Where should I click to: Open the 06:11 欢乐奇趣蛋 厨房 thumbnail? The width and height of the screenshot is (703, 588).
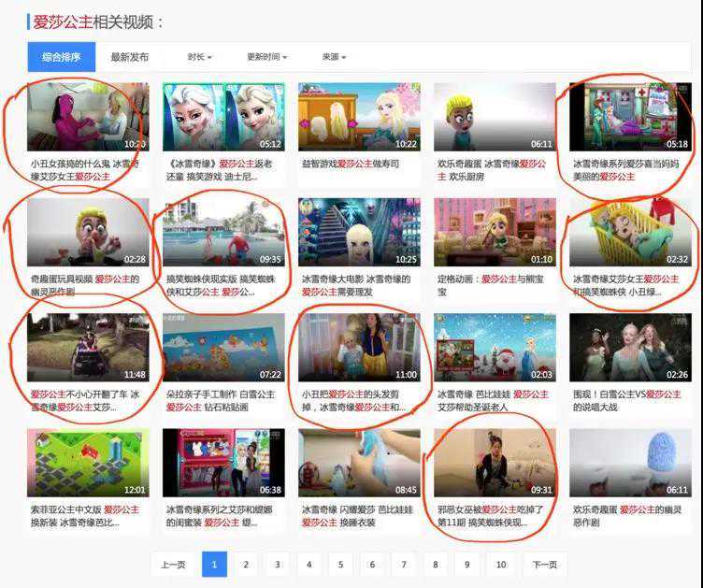coord(495,117)
